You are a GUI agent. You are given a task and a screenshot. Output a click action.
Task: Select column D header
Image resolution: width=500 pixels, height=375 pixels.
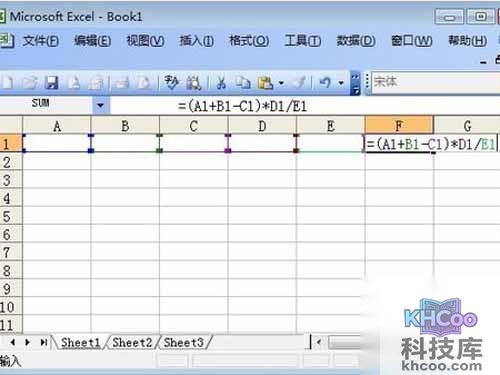pyautogui.click(x=262, y=126)
